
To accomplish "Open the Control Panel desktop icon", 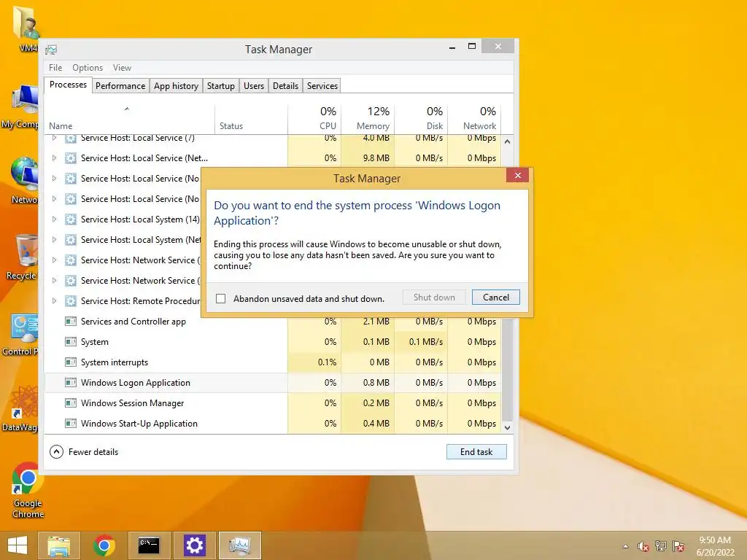I will 21,335.
